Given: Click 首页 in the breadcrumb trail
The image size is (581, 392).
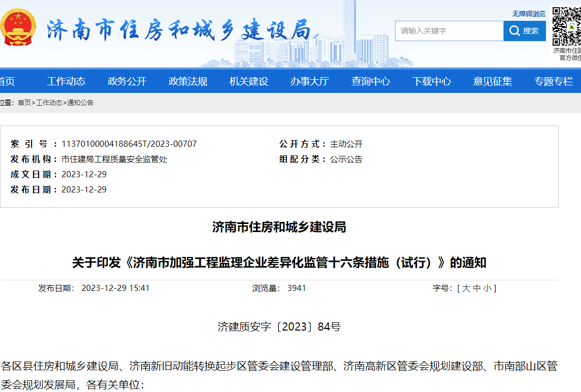Looking at the screenshot, I should pyautogui.click(x=24, y=102).
